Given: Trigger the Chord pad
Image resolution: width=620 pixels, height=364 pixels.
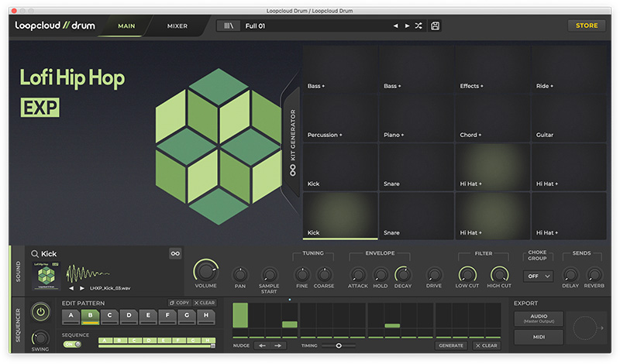Looking at the screenshot, I should (x=493, y=118).
